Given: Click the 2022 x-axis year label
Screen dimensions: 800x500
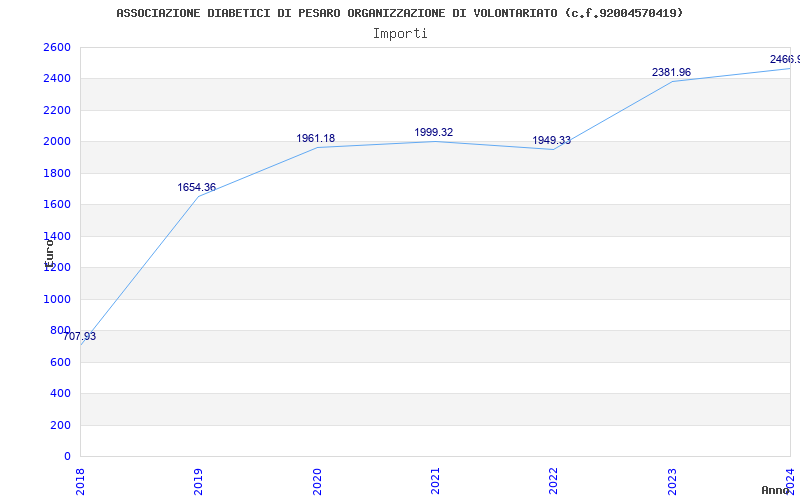Looking at the screenshot, I should pyautogui.click(x=554, y=480).
